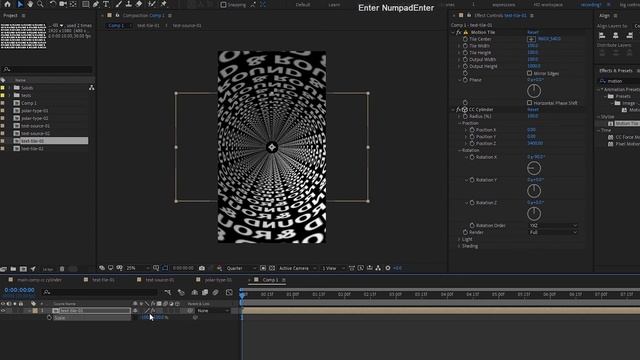Reset the CC Cylinder effect
Image resolution: width=640 pixels, height=360 pixels.
pos(533,109)
